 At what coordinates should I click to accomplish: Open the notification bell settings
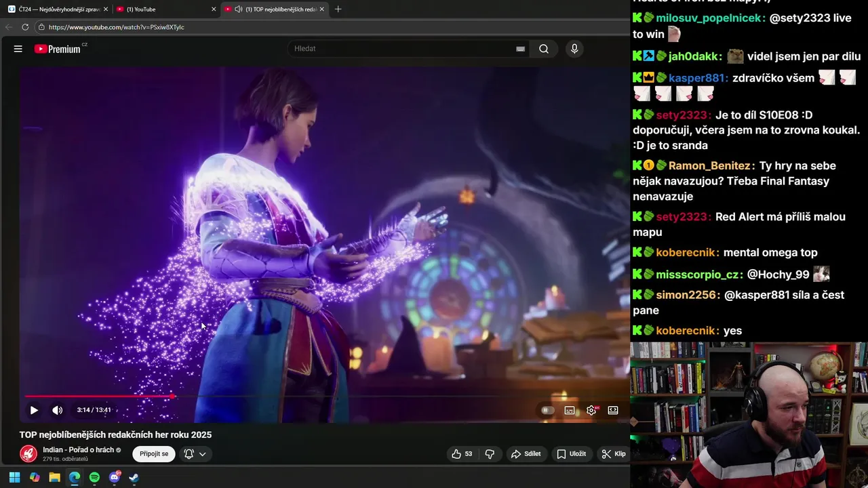coord(189,454)
